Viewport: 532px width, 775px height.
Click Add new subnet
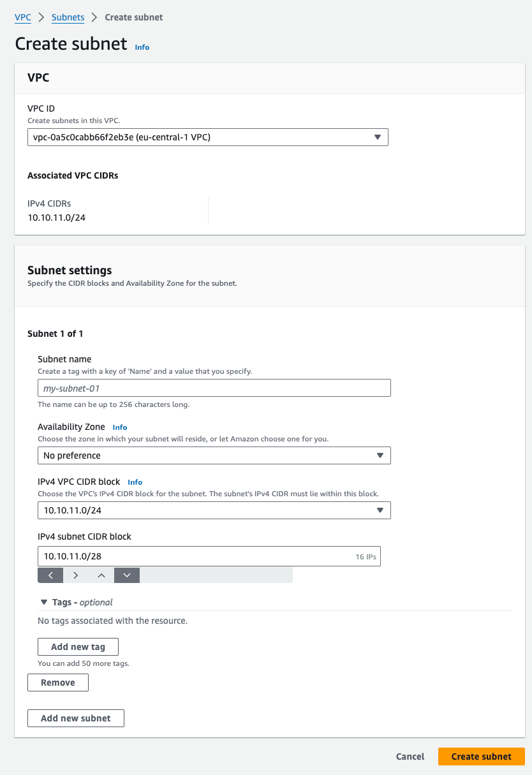pos(75,718)
